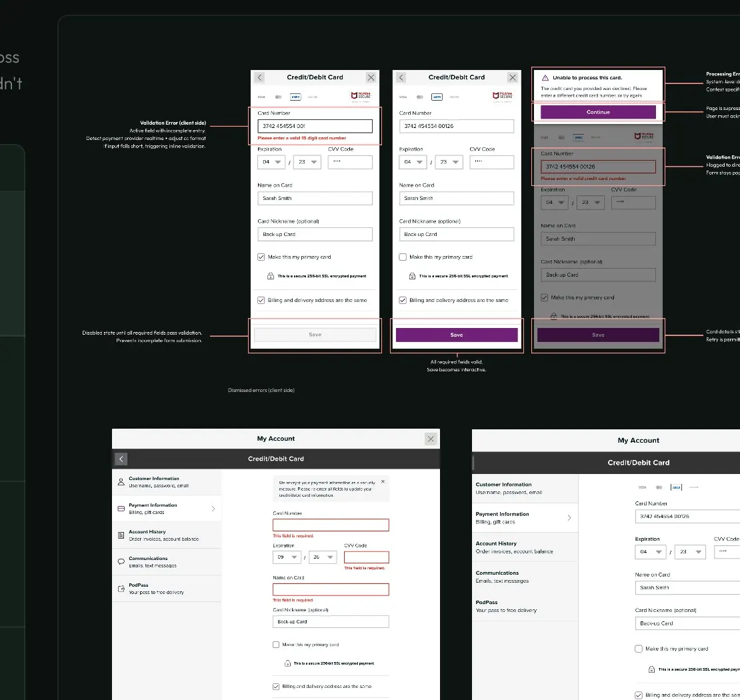Viewport: 740px width, 700px height.
Task: Click Back-up Card nickname field in left My Account
Action: click(331, 621)
